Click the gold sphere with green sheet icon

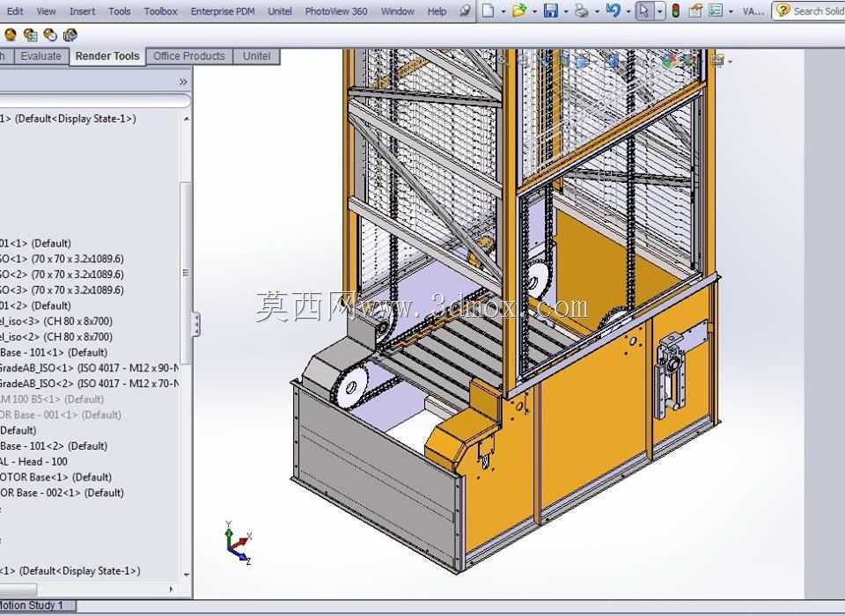tap(30, 35)
